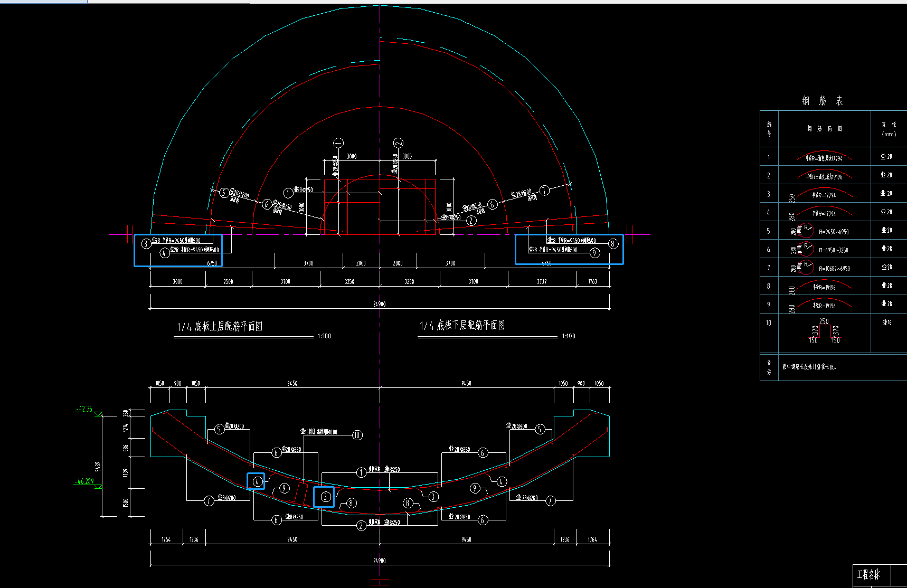Select the ⌀16 diameter in table row 10
907x588 pixels.
pyautogui.click(x=887, y=323)
